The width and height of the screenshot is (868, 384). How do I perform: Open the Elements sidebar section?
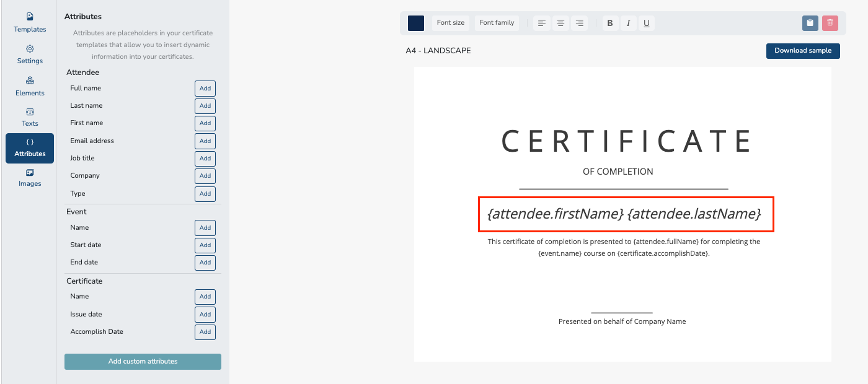point(30,86)
